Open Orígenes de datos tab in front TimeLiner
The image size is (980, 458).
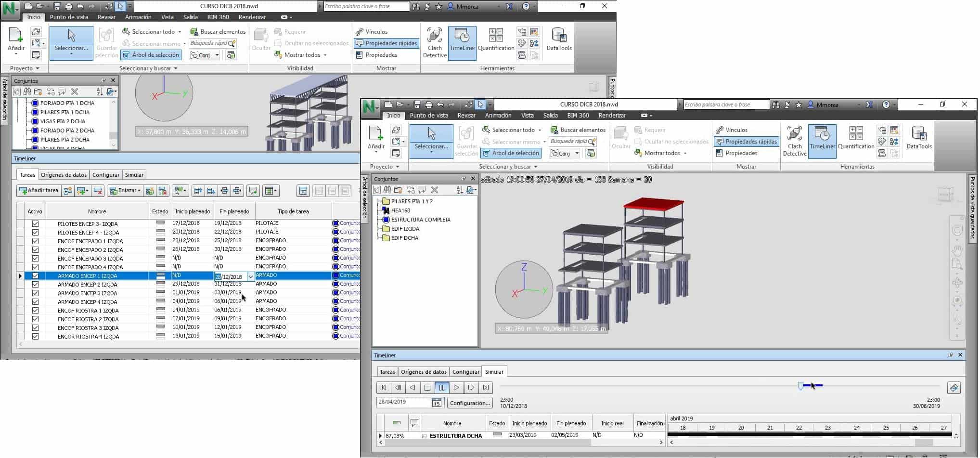coord(424,372)
